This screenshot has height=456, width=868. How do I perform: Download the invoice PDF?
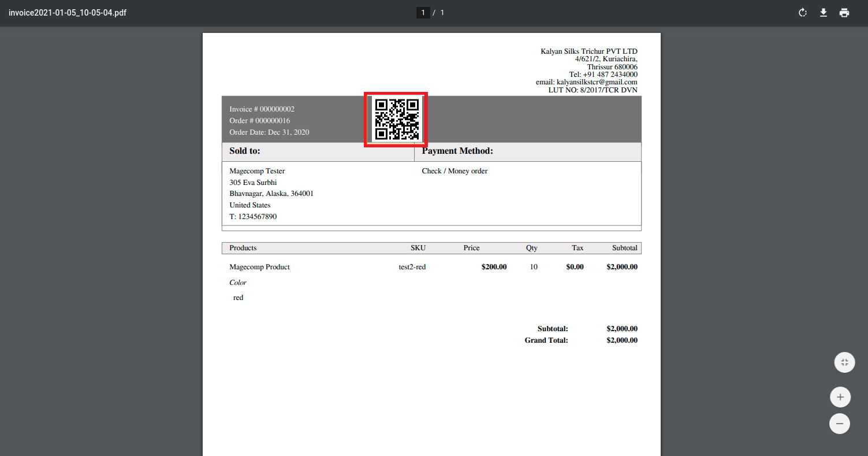click(824, 13)
